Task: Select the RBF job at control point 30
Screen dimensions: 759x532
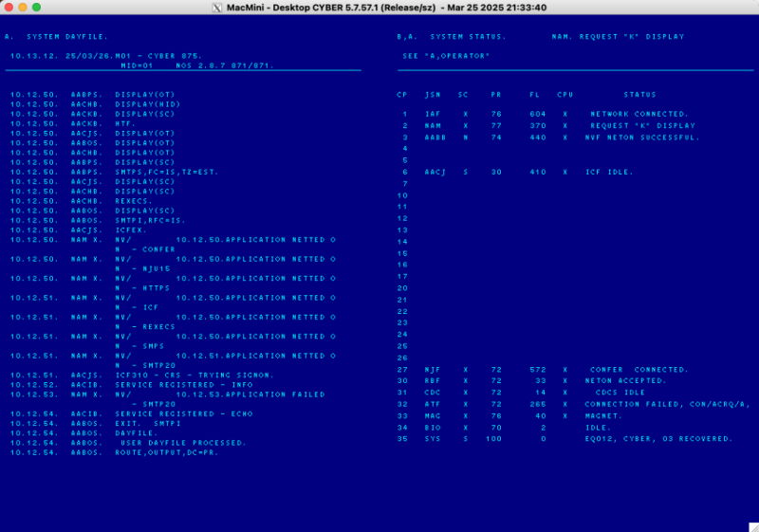Action: [531, 381]
